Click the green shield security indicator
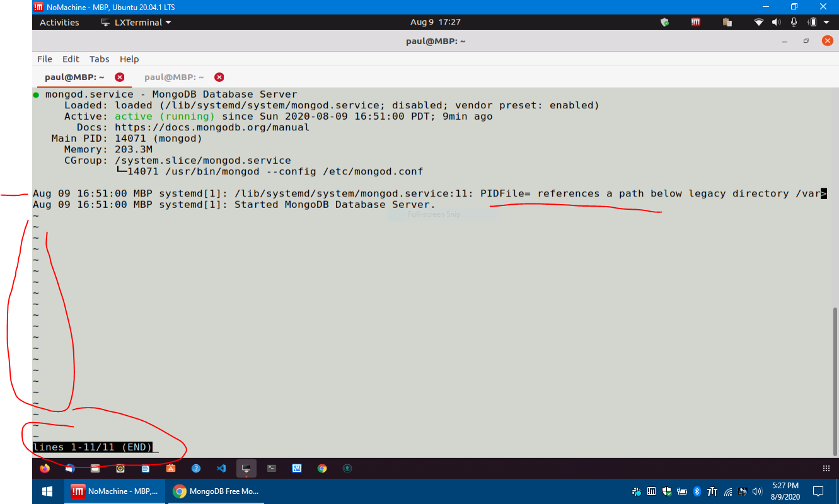839x504 pixels. click(x=664, y=22)
